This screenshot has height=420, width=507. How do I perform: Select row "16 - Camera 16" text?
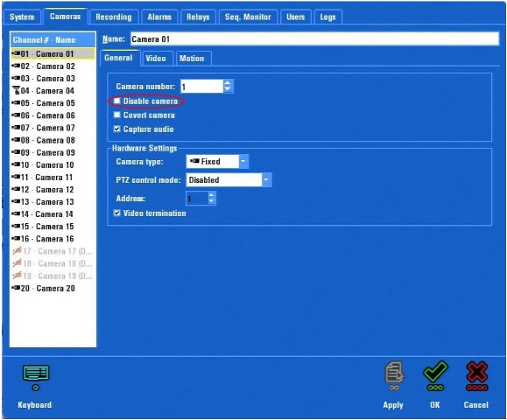[x=47, y=239]
